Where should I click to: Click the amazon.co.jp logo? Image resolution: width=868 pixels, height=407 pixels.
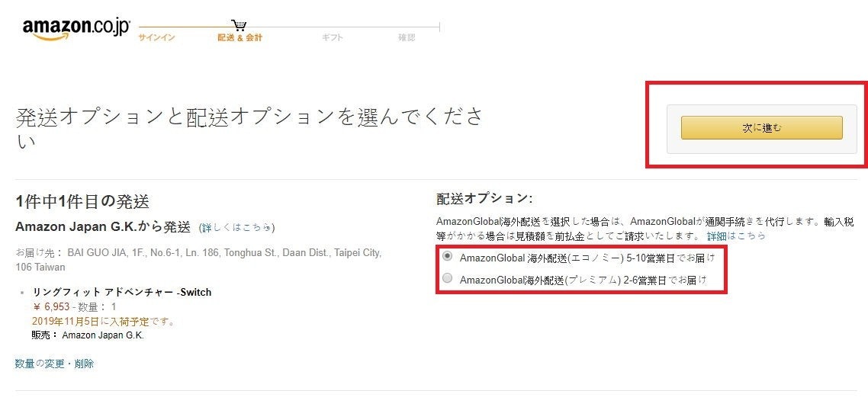click(76, 29)
